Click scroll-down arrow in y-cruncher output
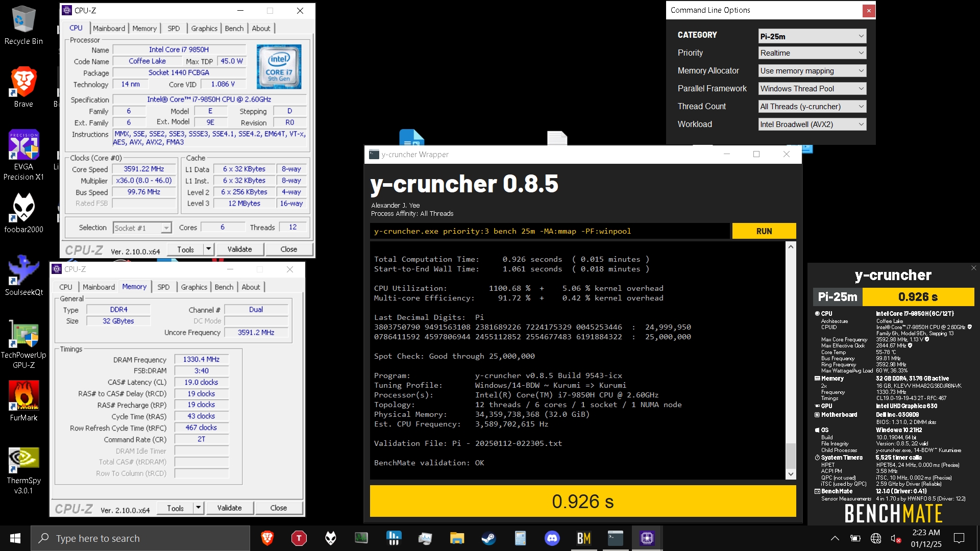Image resolution: width=980 pixels, height=551 pixels. tap(791, 474)
